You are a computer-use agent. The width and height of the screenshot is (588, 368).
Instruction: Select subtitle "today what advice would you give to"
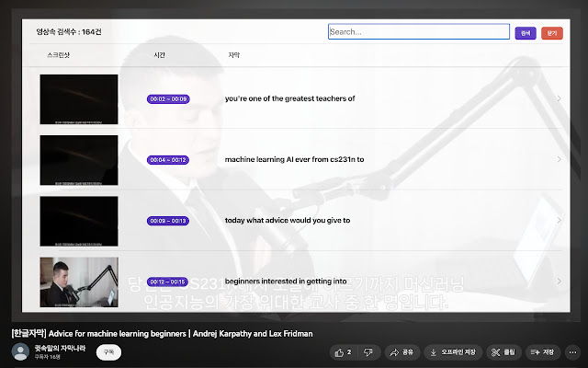287,221
